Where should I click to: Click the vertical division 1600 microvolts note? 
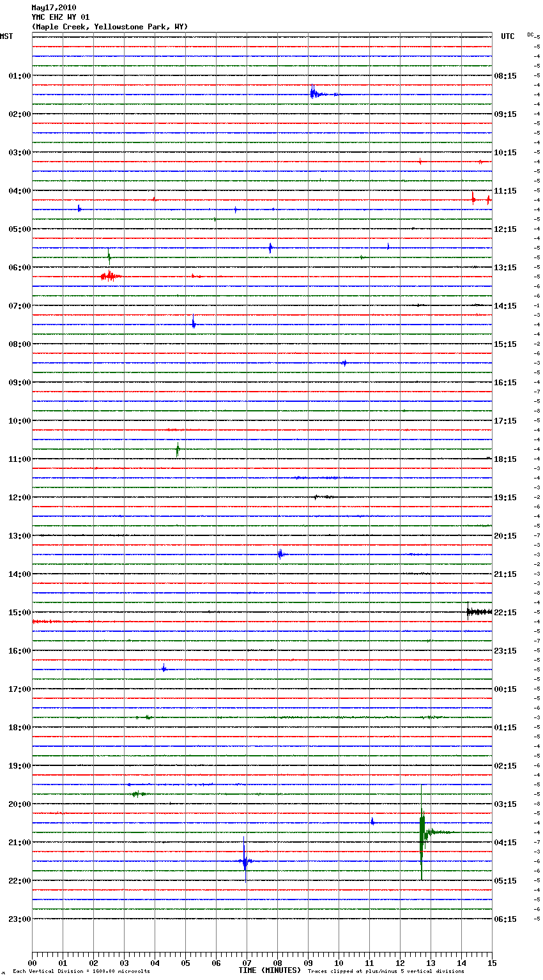point(81,971)
